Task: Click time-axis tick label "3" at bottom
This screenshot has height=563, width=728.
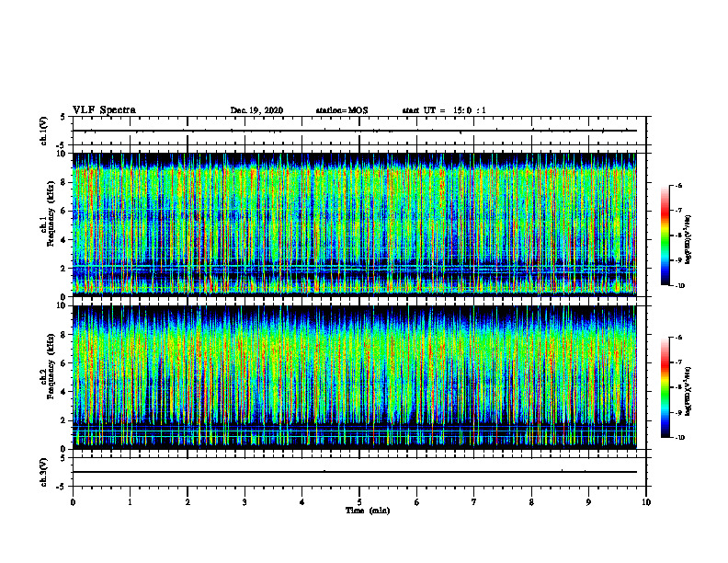Action: click(245, 502)
